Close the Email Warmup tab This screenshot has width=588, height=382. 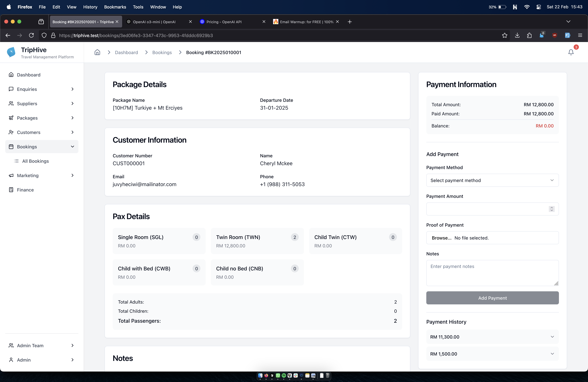pyautogui.click(x=337, y=22)
